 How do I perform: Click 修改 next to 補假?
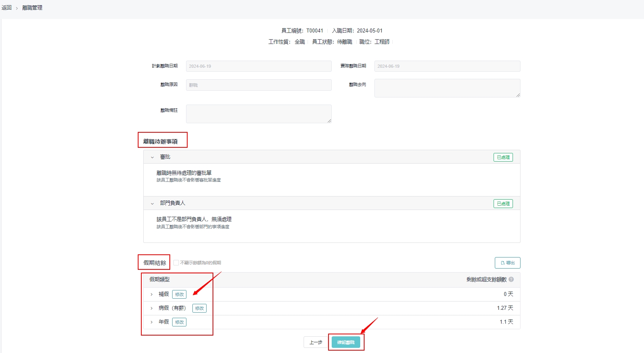(179, 294)
